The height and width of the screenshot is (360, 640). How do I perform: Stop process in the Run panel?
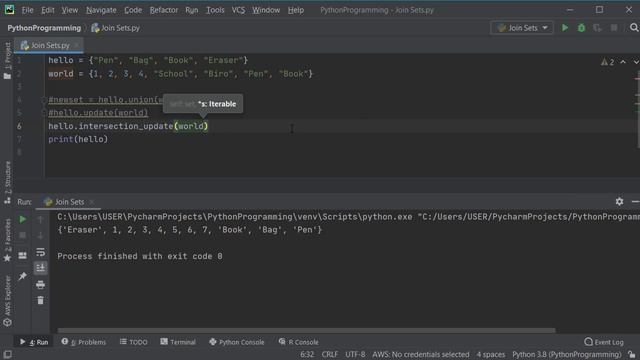(23, 236)
